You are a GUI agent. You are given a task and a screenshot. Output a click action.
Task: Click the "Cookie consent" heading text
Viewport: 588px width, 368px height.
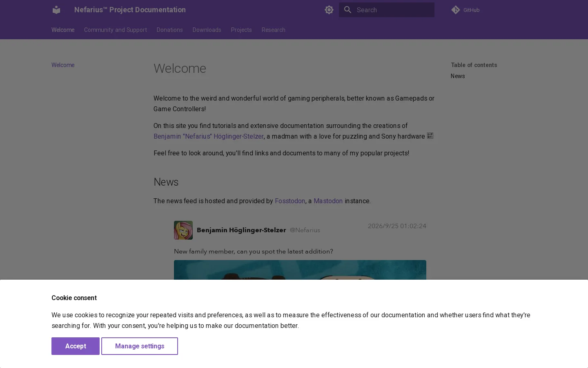pyautogui.click(x=74, y=298)
